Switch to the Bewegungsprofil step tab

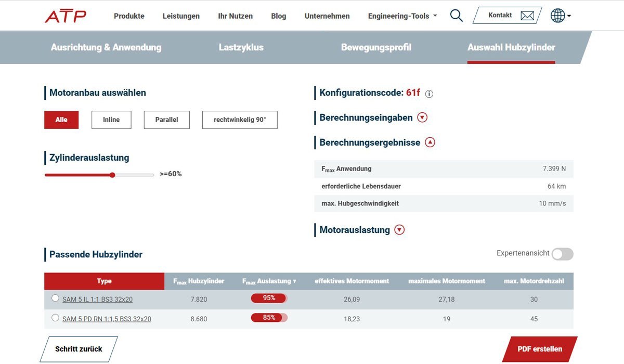376,47
